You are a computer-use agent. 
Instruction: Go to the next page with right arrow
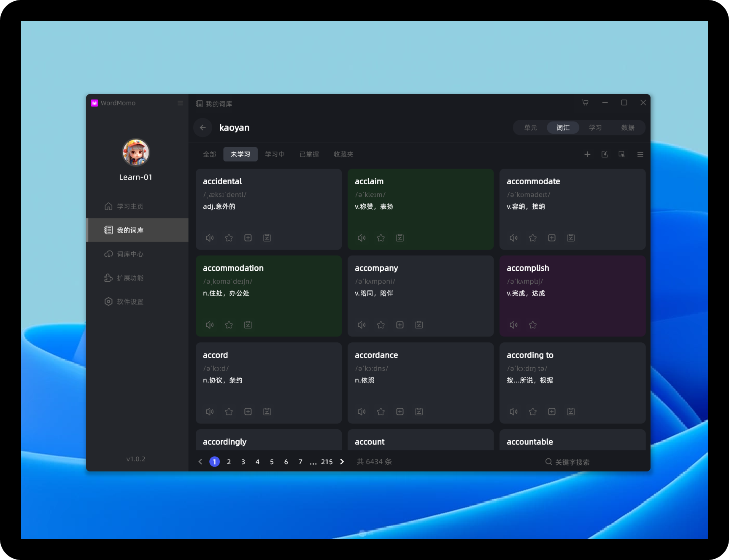tap(342, 462)
